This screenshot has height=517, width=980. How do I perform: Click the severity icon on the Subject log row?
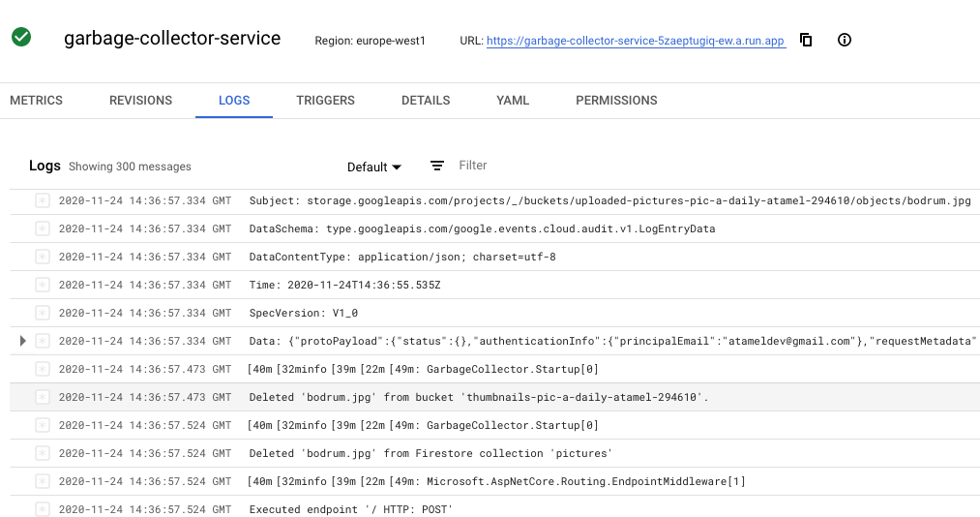[x=43, y=201]
